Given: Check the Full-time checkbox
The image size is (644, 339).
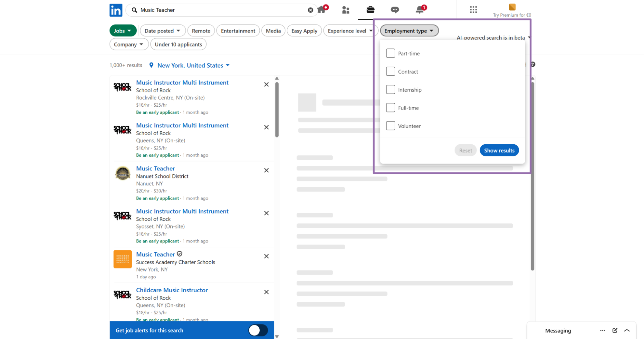Looking at the screenshot, I should [390, 108].
